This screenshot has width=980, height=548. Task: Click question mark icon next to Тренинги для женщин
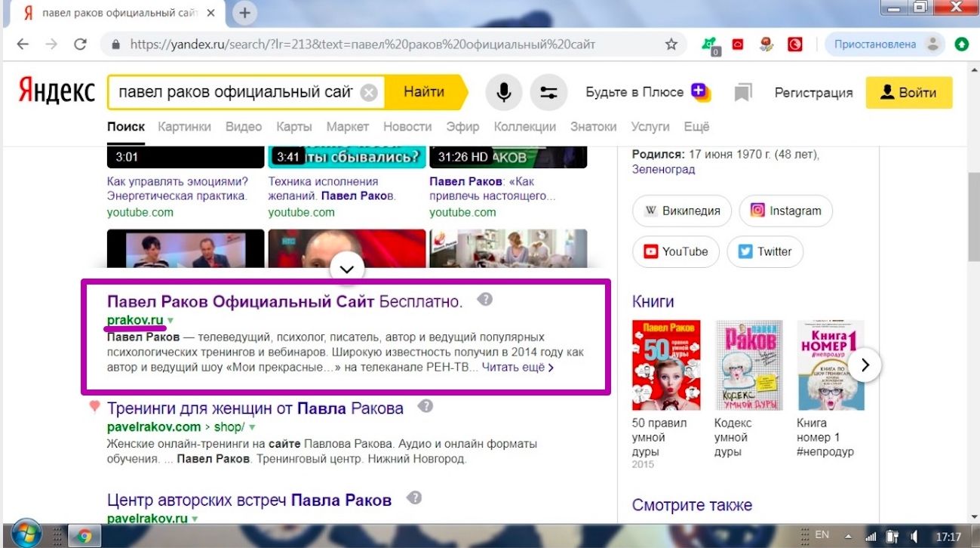point(425,406)
